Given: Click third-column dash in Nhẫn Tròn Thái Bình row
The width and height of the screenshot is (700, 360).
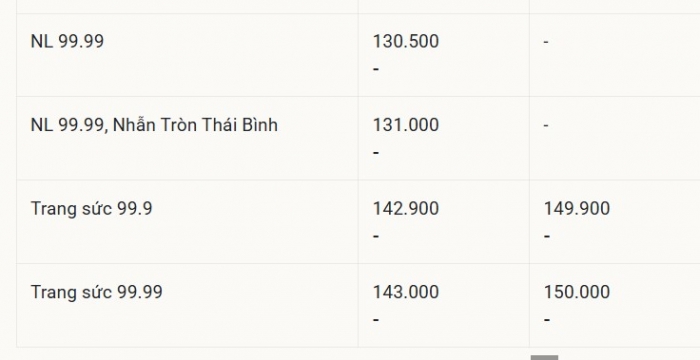Looking at the screenshot, I should (x=546, y=126).
